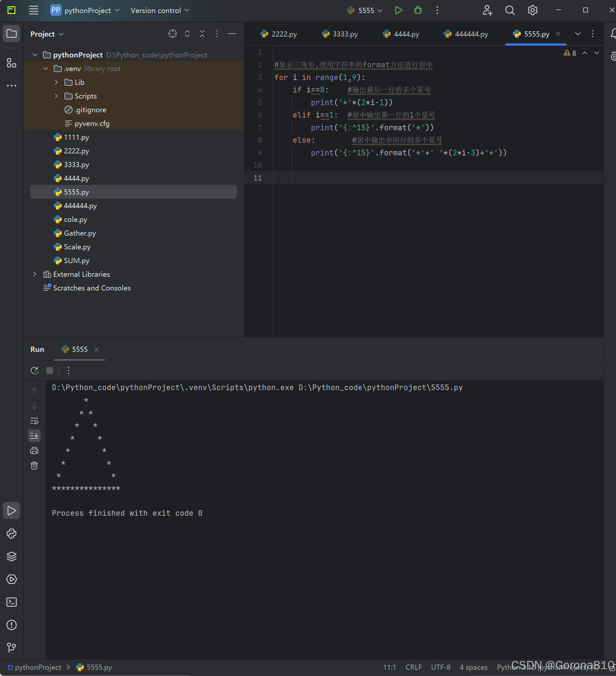
Task: Collapse the .venv folder
Action: (x=46, y=69)
